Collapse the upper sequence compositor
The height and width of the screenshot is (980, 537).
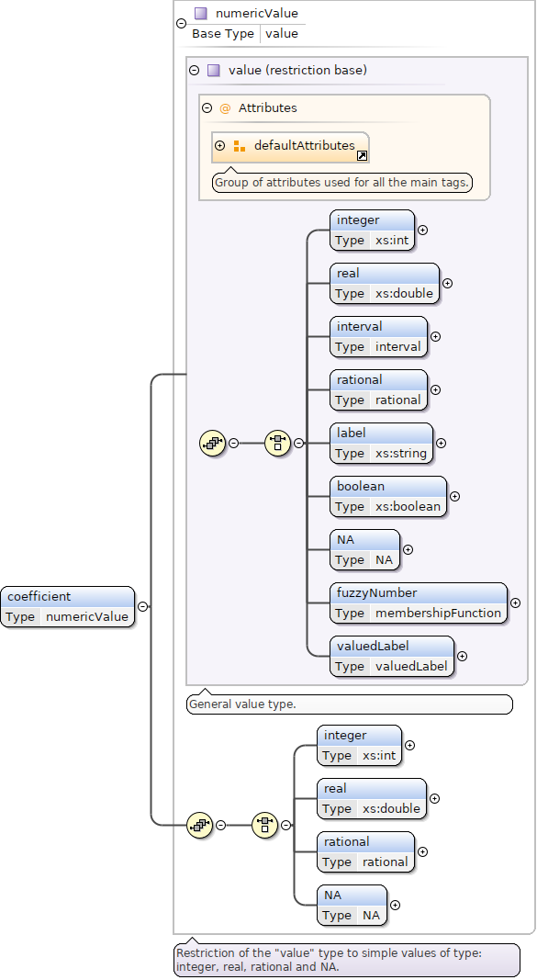coord(233,443)
